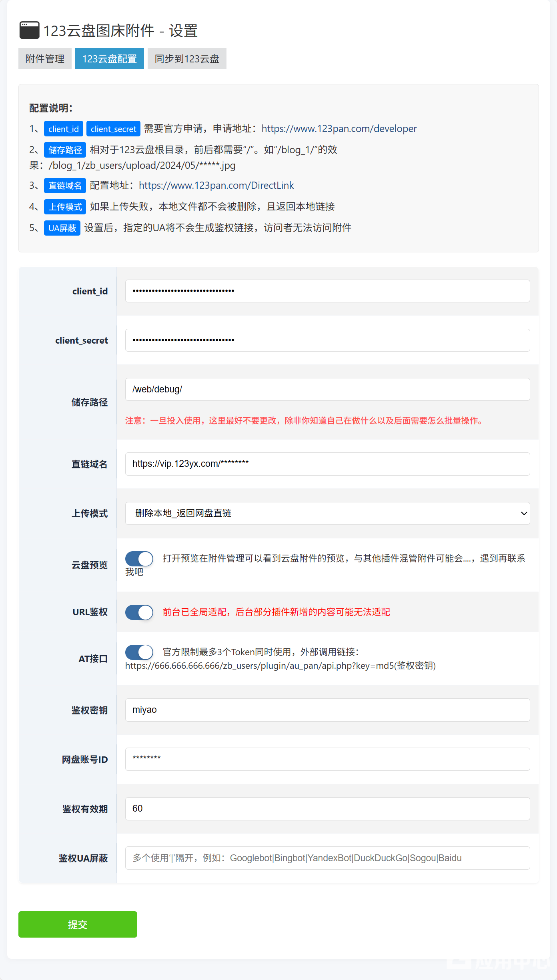Click the window icon beside the page title
Screen dimensions: 557x980
click(29, 30)
